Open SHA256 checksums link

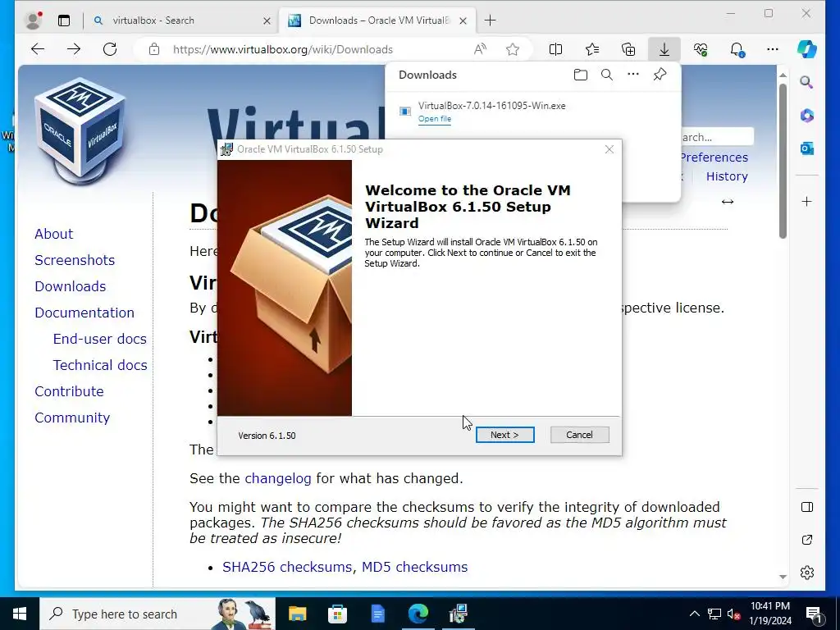(x=286, y=567)
